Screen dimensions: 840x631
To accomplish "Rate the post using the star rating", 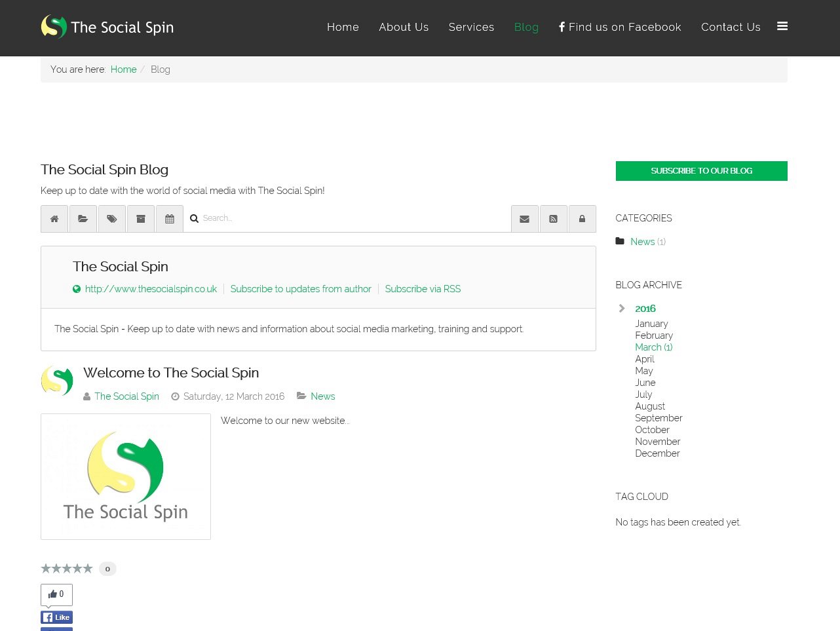I will tap(67, 569).
